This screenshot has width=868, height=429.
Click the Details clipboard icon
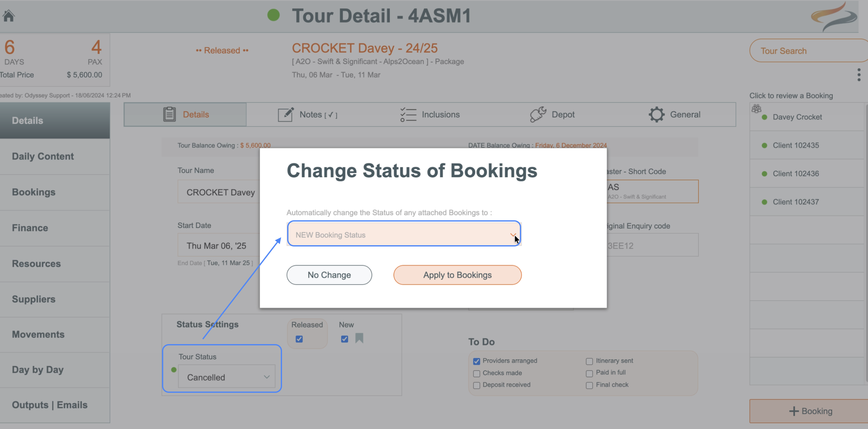(x=169, y=114)
